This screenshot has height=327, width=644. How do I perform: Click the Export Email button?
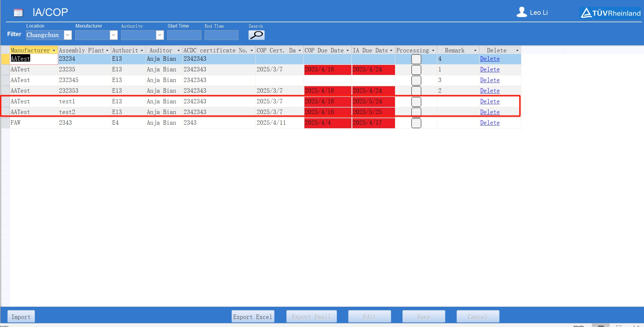point(311,317)
